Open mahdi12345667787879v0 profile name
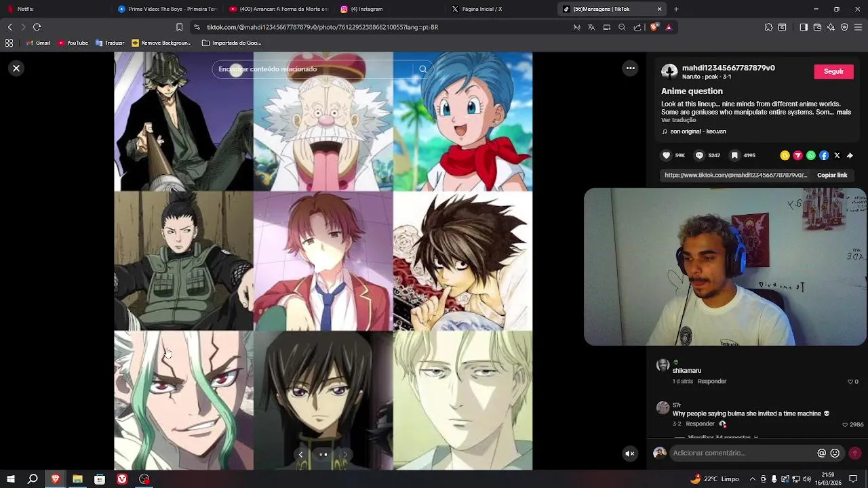This screenshot has height=488, width=868. pos(728,68)
